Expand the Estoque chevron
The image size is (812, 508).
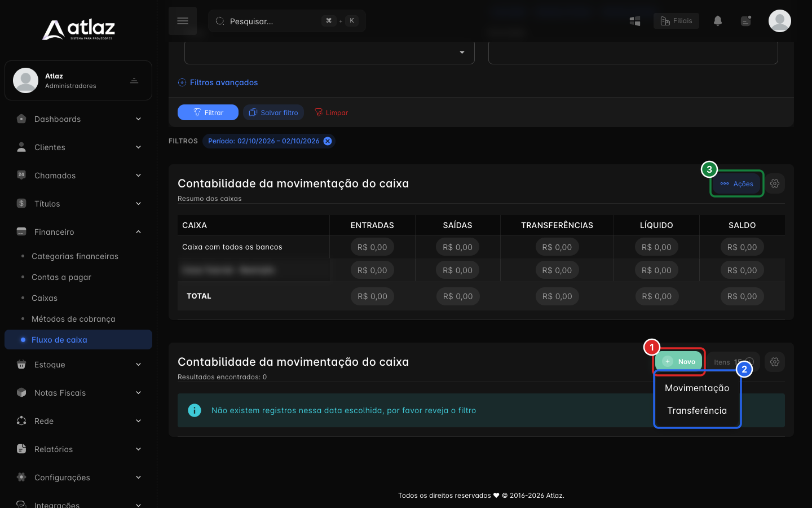138,365
